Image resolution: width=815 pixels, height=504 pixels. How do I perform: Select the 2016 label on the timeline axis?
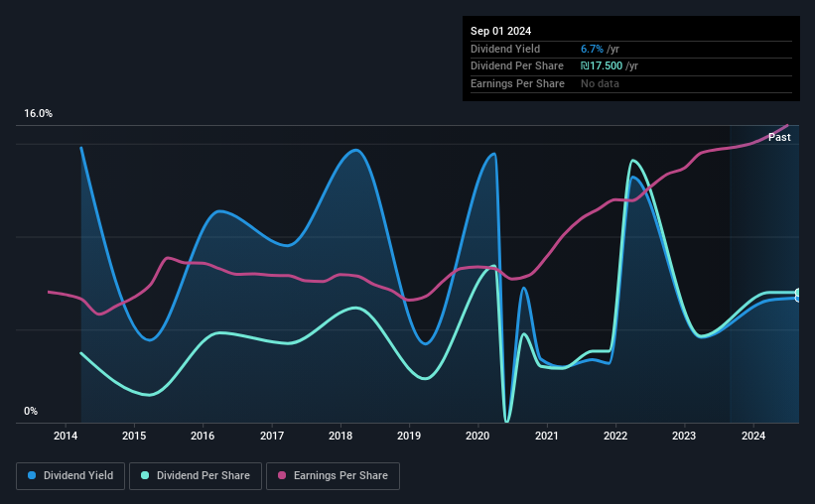pyautogui.click(x=203, y=436)
